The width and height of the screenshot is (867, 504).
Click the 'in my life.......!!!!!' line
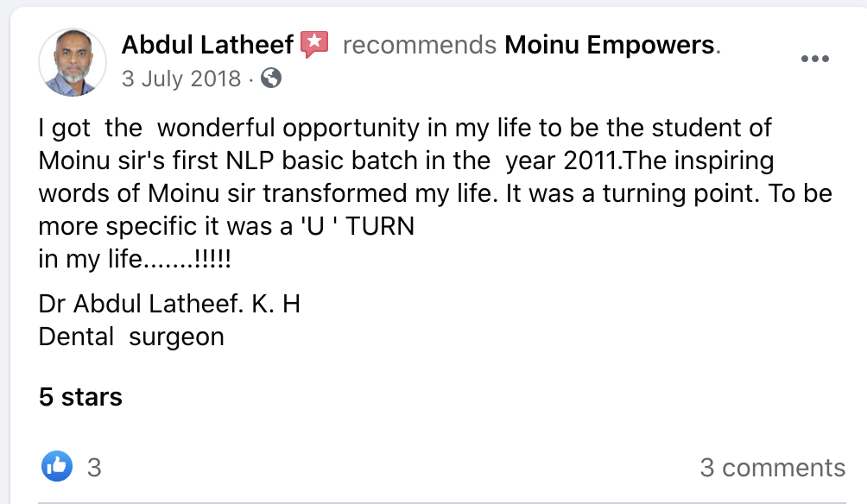click(x=135, y=259)
